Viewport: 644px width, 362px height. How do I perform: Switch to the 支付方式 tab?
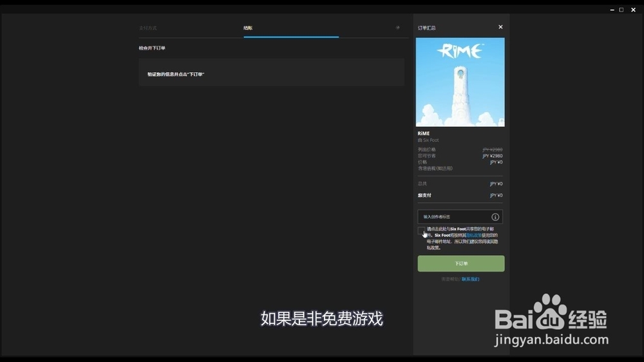147,28
